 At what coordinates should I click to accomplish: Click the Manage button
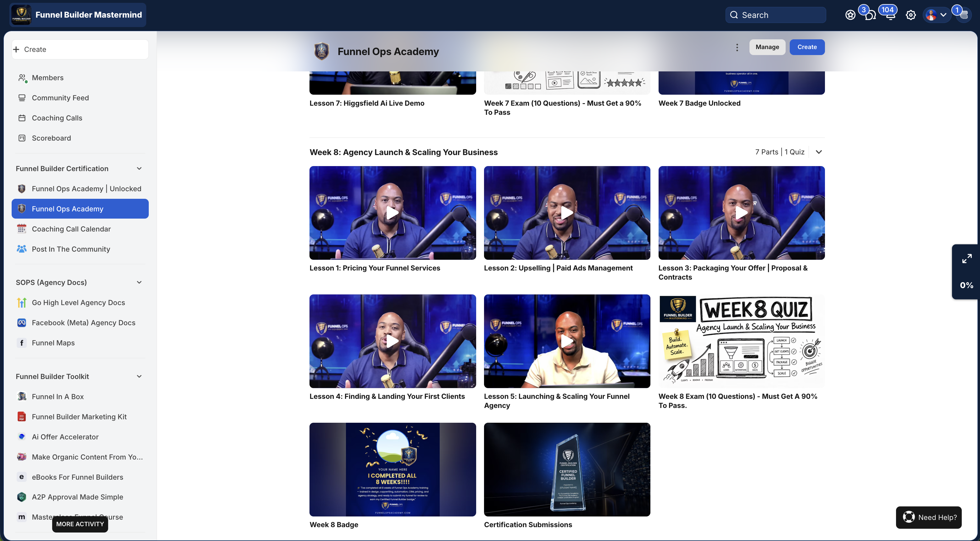click(767, 47)
